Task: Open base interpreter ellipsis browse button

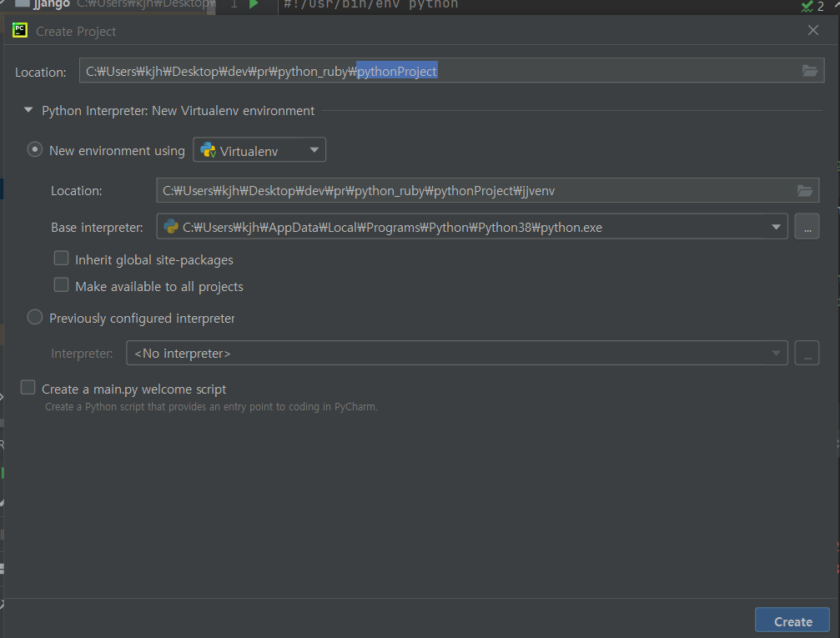Action: 807,227
